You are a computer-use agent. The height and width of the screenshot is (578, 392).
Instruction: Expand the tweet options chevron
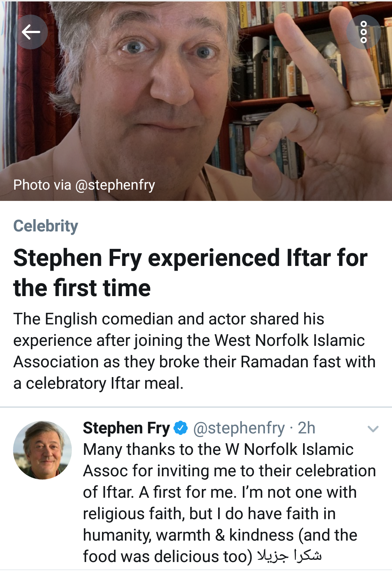coord(373,429)
